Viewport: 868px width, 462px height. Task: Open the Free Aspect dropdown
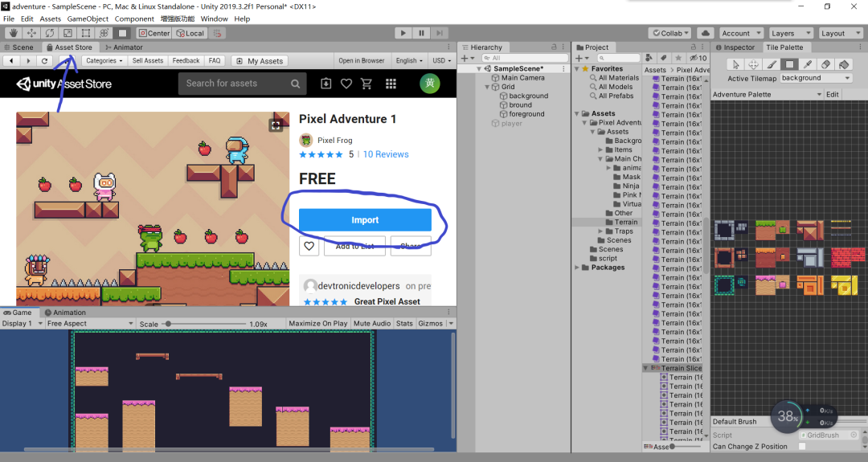click(x=90, y=324)
